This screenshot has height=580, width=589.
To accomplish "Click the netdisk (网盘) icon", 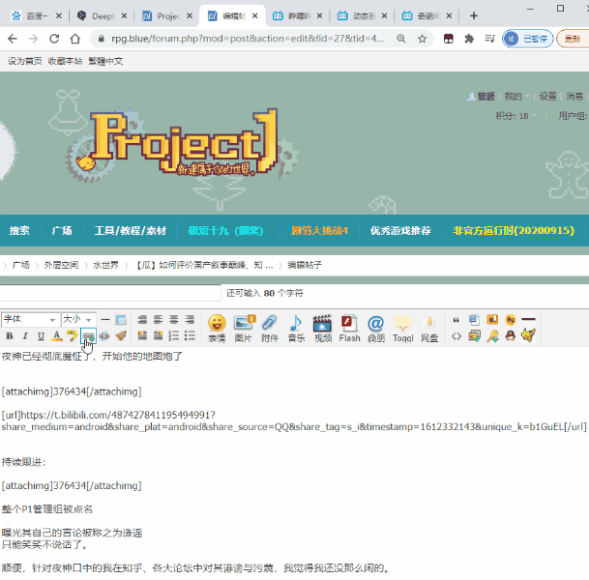I will [x=429, y=328].
